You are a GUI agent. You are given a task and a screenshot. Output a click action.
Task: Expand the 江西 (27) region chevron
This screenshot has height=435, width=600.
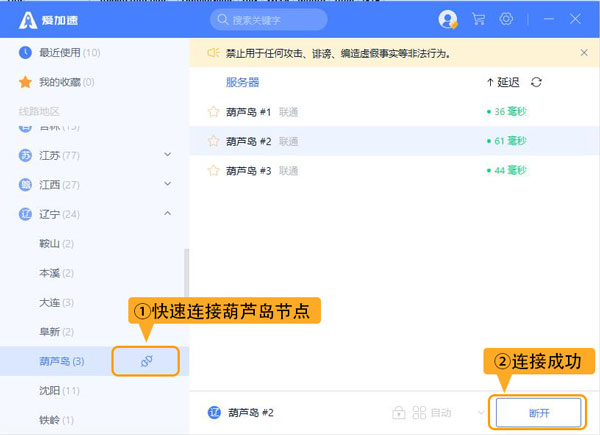168,184
